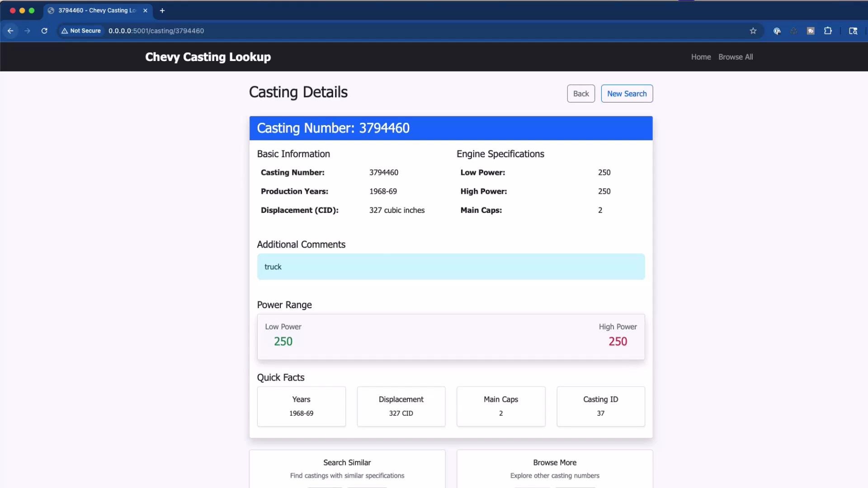This screenshot has width=868, height=488.
Task: Click the '327 cubic inches' displacement value
Action: [397, 211]
